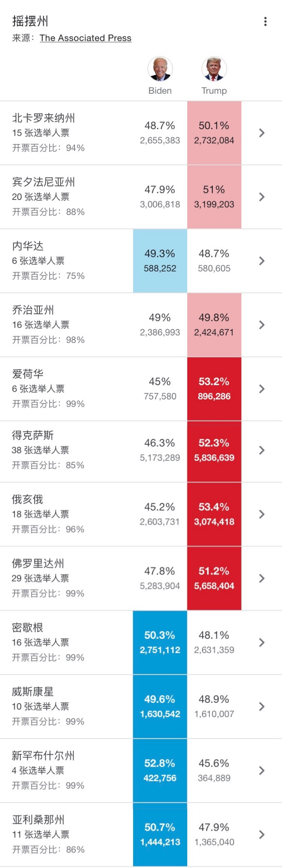Open the three-dot more options menu
This screenshot has width=282, height=868.
click(x=265, y=22)
